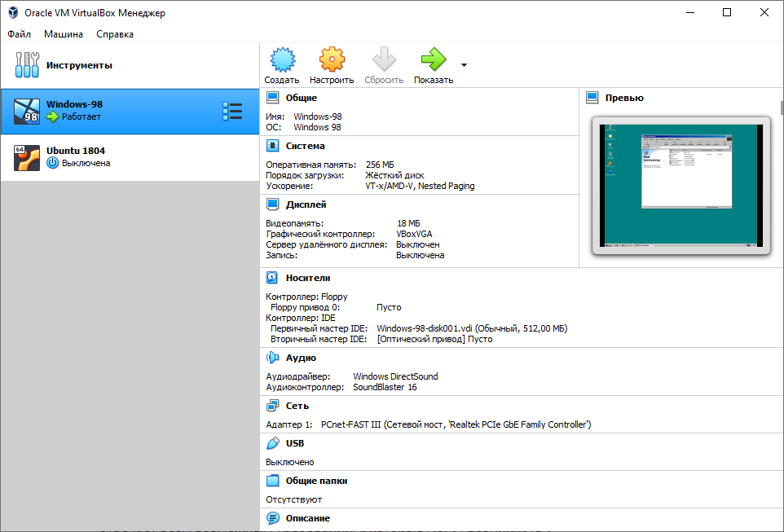Select the Windows-98 OS icon in the list

(x=27, y=111)
